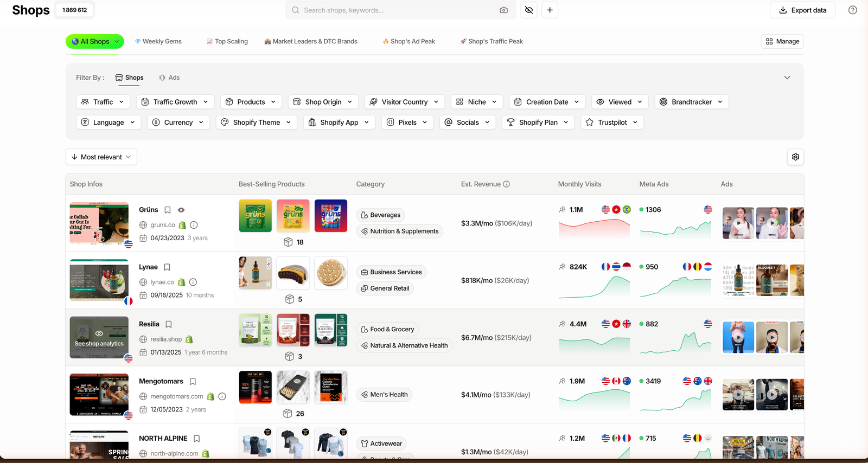868x463 pixels.
Task: Open table settings gear icon
Action: [x=795, y=157]
